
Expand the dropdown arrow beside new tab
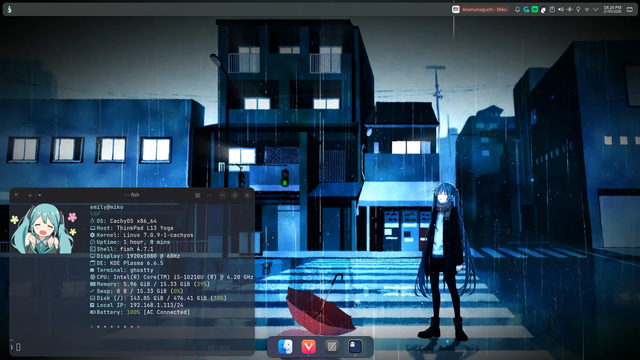(x=40, y=195)
